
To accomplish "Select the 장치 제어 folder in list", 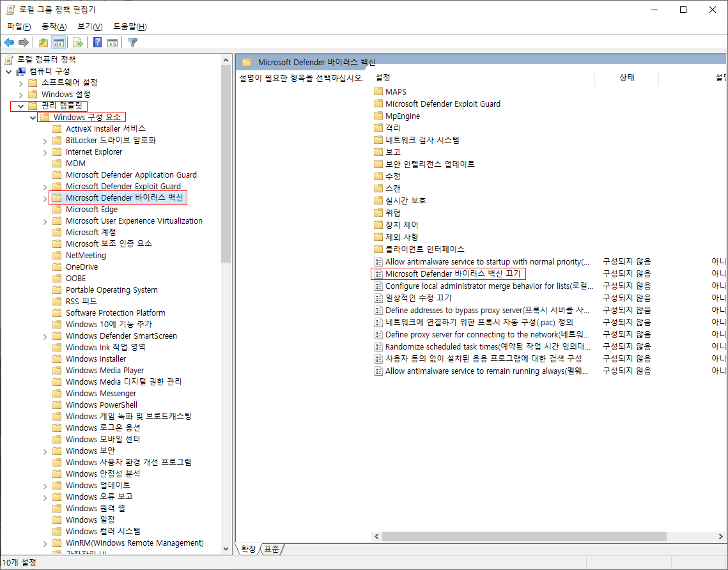I will pos(401,225).
